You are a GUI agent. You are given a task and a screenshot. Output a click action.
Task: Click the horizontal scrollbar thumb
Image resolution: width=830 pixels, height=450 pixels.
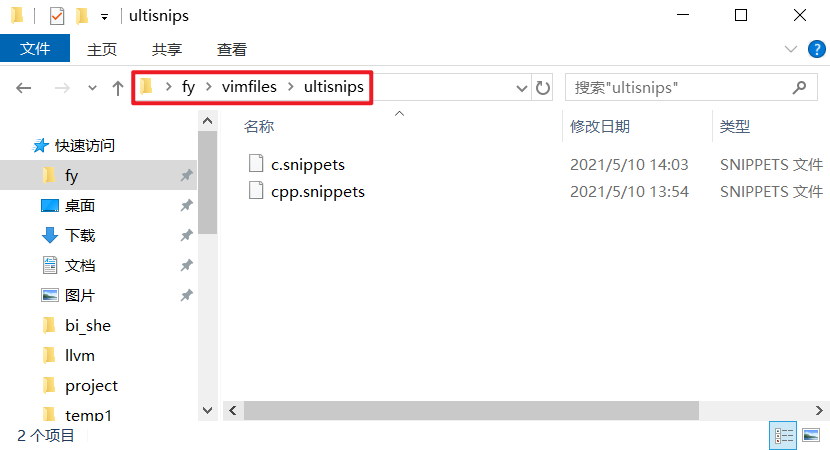[471, 410]
